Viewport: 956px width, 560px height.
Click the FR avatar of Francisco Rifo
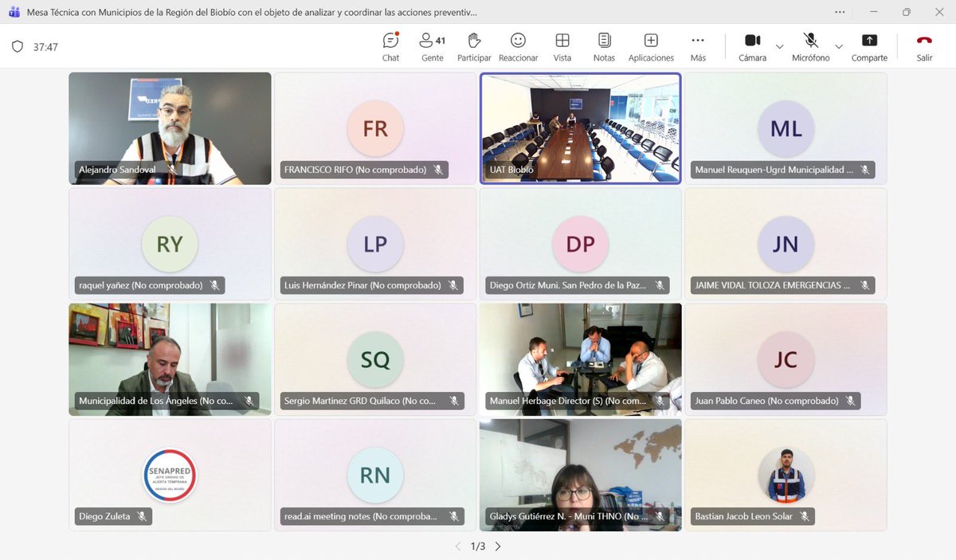375,128
